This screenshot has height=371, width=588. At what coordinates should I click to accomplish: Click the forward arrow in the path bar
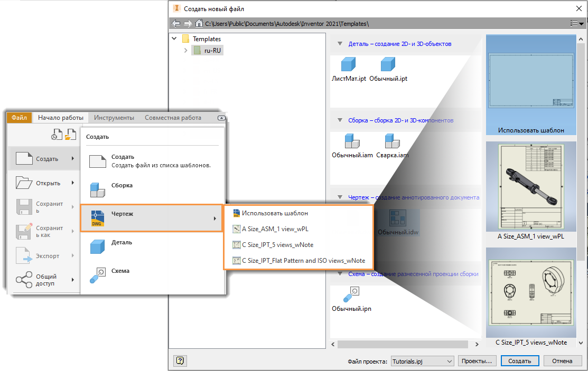(x=188, y=24)
